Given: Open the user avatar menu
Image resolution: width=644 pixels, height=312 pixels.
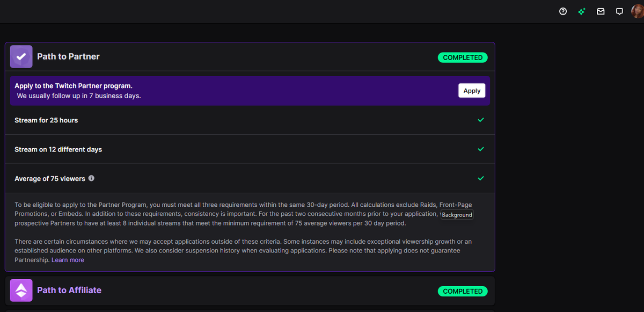Looking at the screenshot, I should tap(638, 11).
